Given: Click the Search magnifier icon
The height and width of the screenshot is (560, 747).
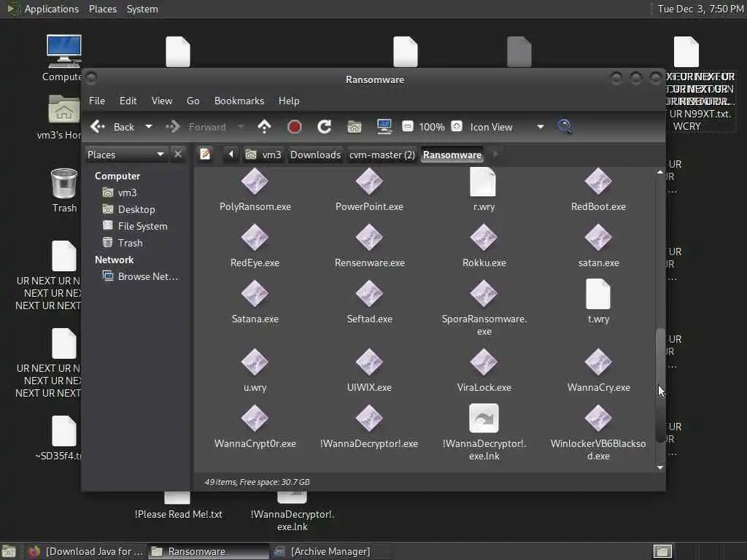Looking at the screenshot, I should [565, 127].
